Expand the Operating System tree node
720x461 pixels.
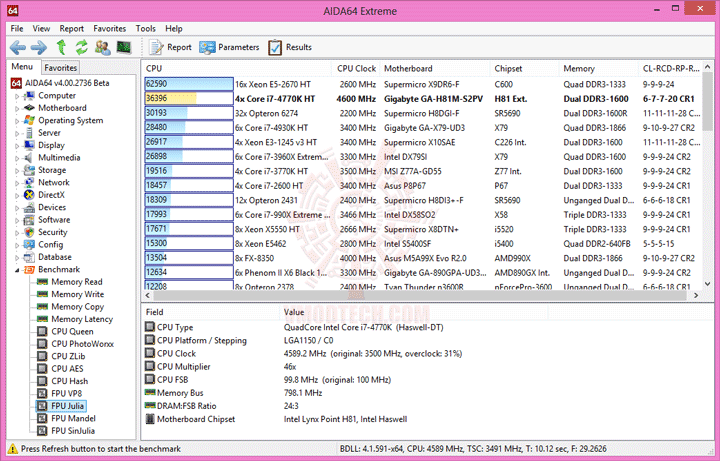pos(17,121)
